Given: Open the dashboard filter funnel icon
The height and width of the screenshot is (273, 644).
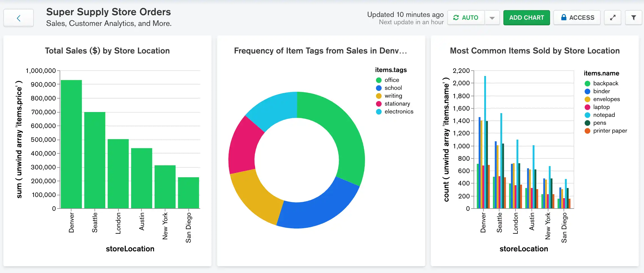Looking at the screenshot, I should point(634,17).
